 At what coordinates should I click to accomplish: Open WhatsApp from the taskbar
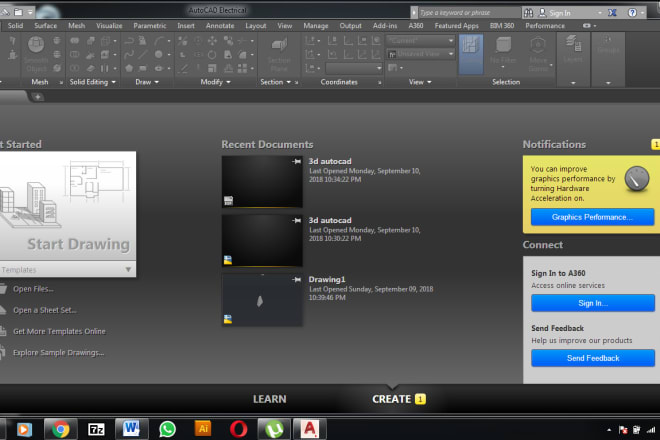[x=167, y=429]
